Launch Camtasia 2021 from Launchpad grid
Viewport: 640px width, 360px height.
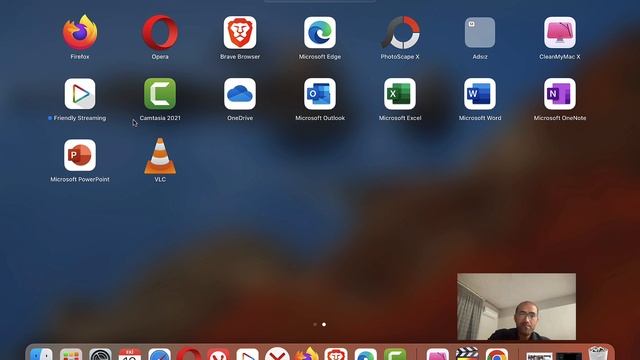(160, 94)
